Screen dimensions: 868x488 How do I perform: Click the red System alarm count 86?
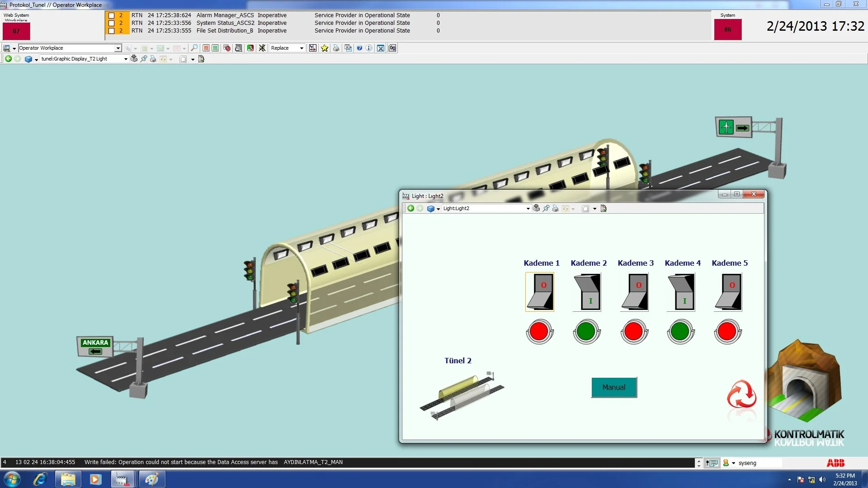point(727,30)
